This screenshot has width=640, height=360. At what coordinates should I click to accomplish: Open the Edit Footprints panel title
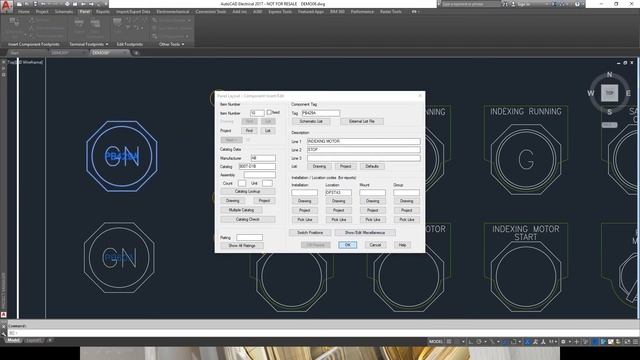click(130, 44)
